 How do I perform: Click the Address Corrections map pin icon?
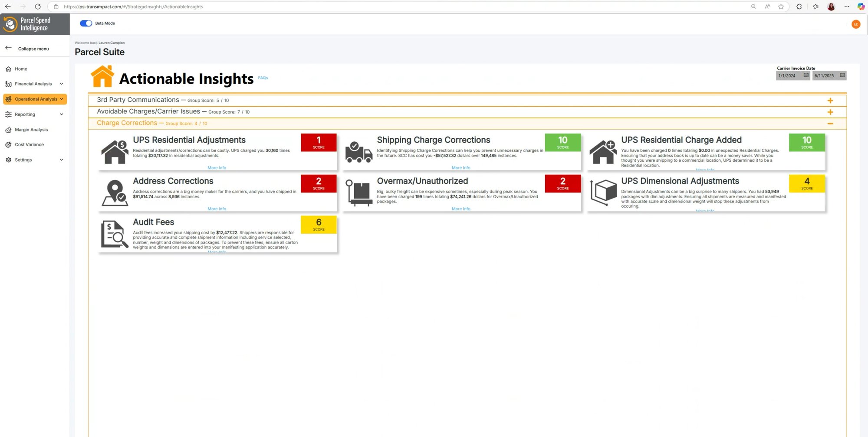[115, 193]
